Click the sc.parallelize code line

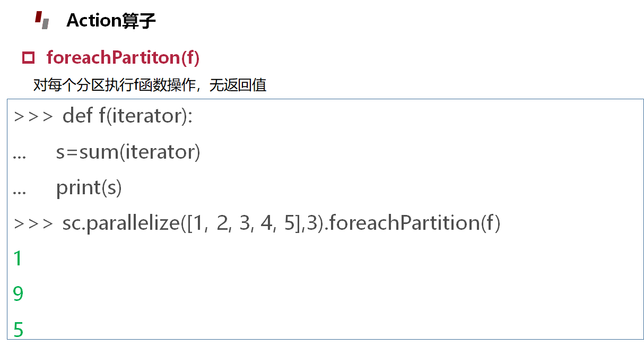pyautogui.click(x=281, y=223)
